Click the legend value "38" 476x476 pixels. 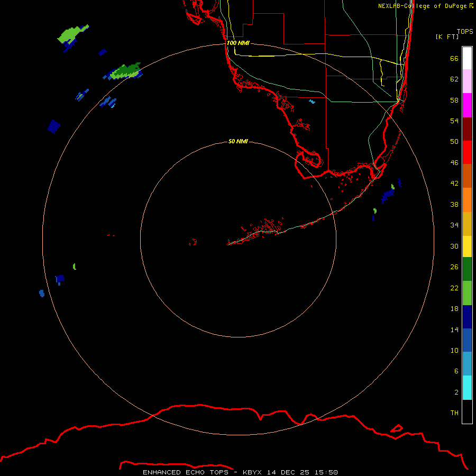(454, 205)
